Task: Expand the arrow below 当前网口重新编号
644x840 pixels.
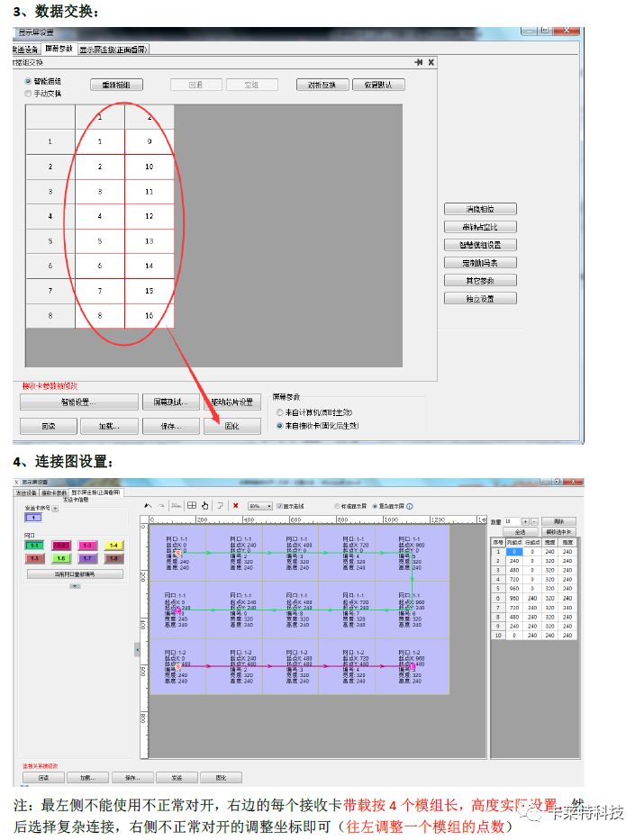Action: pyautogui.click(x=75, y=586)
